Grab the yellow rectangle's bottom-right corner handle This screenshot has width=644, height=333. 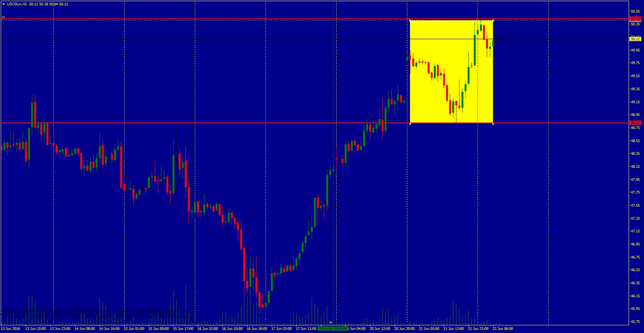[493, 123]
